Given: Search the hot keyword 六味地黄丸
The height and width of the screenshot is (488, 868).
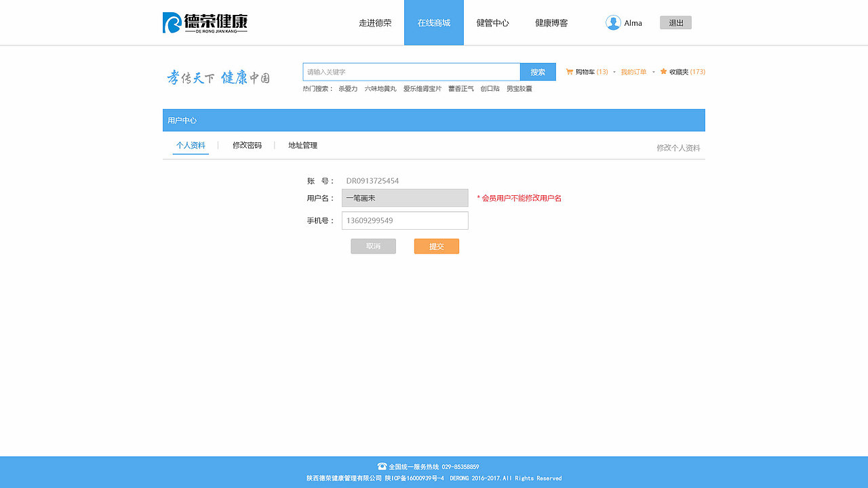Looking at the screenshot, I should (x=380, y=88).
